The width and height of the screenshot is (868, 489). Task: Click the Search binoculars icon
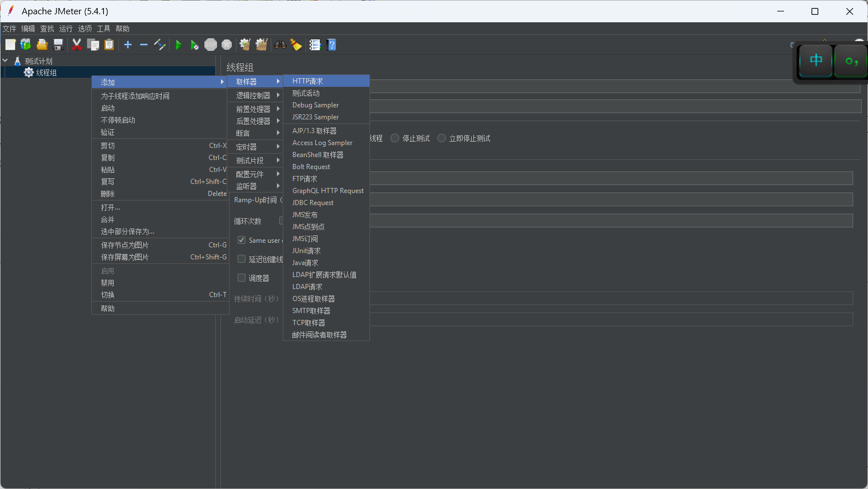[x=280, y=45]
